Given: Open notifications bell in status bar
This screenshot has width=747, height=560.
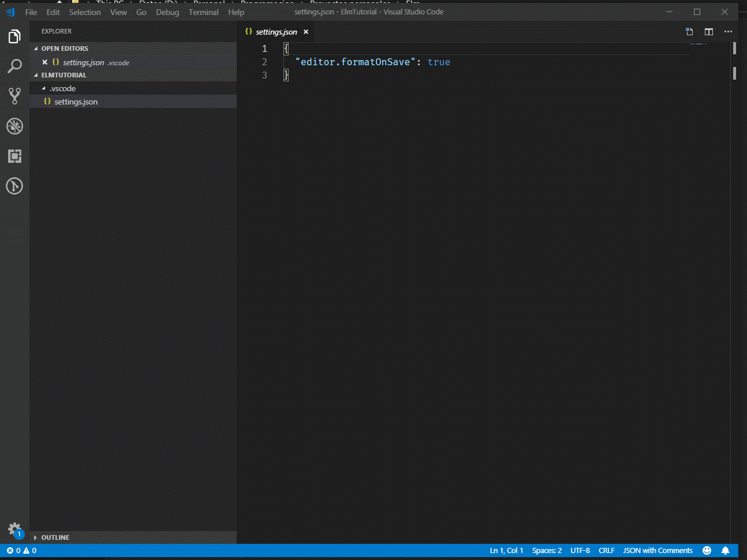Looking at the screenshot, I should 726,550.
